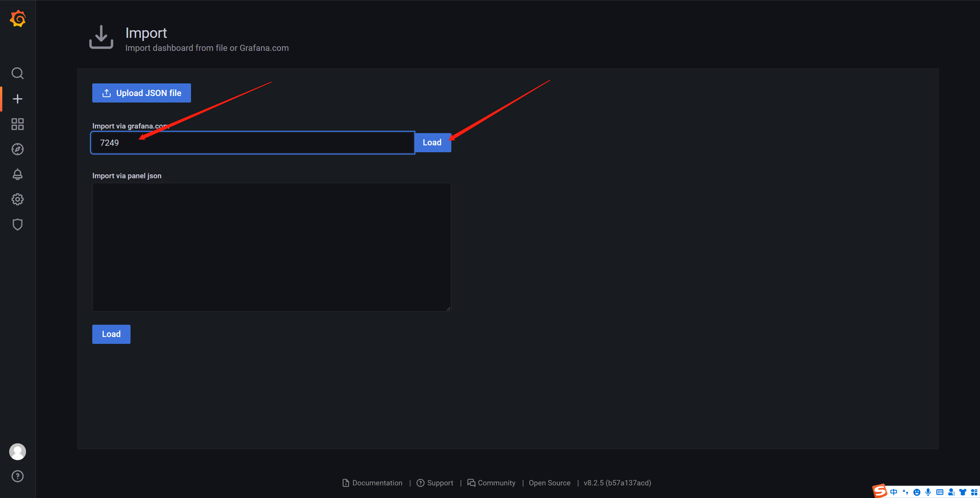Open the Documentation footer link
980x498 pixels.
pyautogui.click(x=377, y=483)
